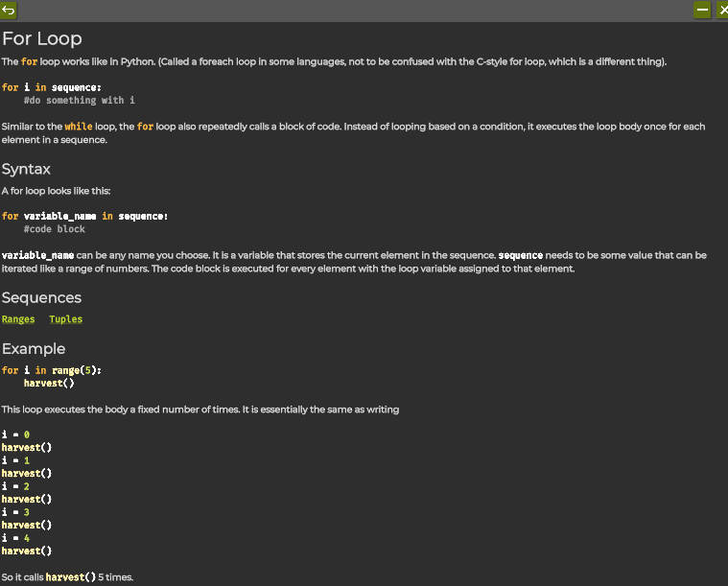This screenshot has width=728, height=586.
Task: Click the "for i in sequence:" code line
Action: click(x=51, y=87)
